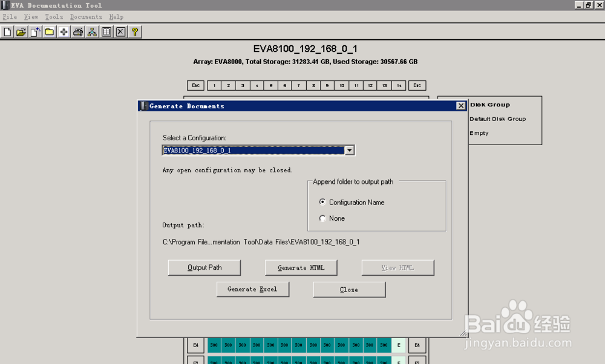The image size is (605, 364).
Task: Click the hierarchy diagram toolbar icon
Action: click(x=92, y=31)
